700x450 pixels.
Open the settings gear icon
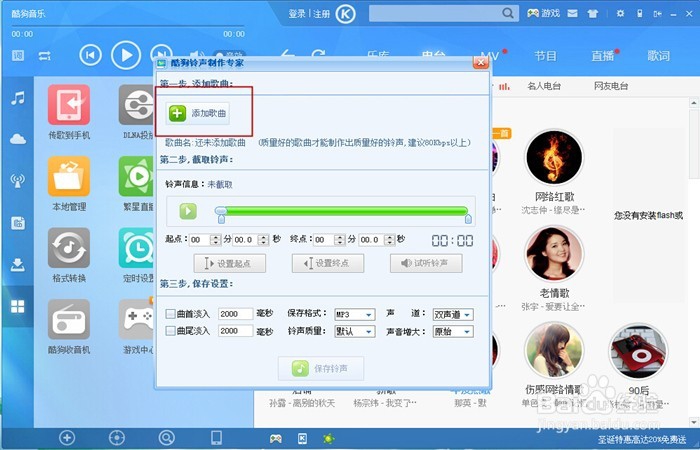620,14
